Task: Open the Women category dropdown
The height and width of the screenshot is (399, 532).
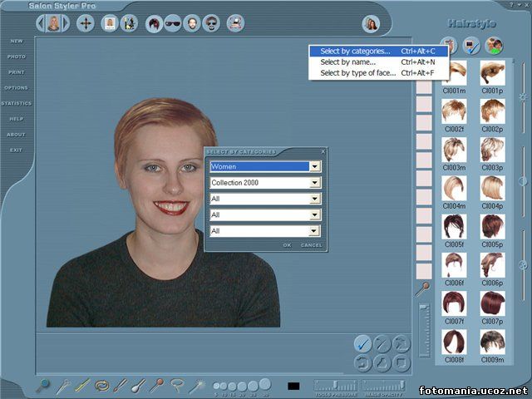Action: (x=314, y=166)
